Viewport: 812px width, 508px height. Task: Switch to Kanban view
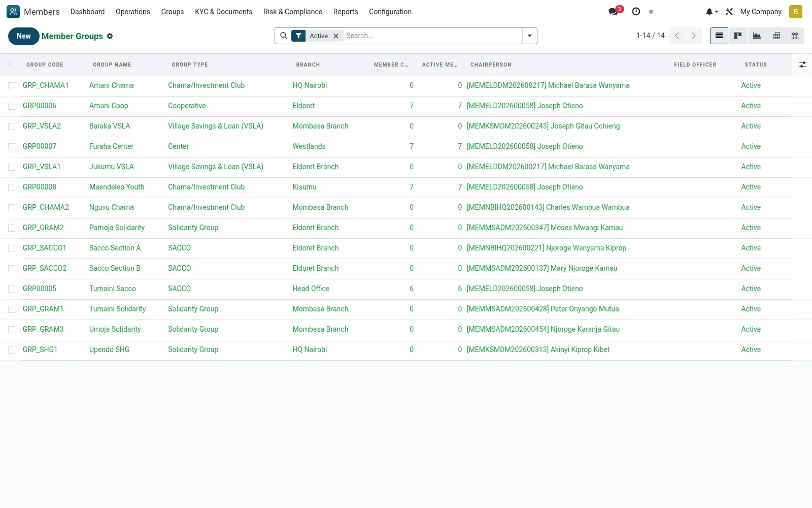[x=738, y=36]
